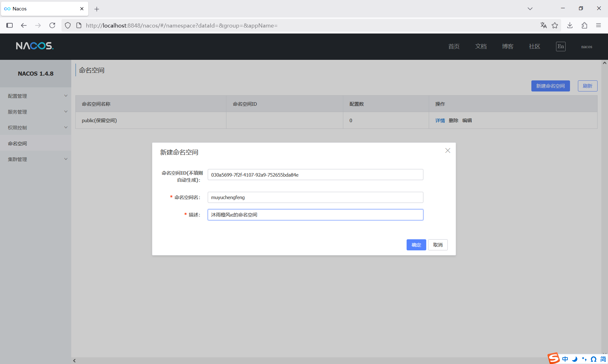Toggle Sogou IME Chinese/English mode indicator

point(565,359)
